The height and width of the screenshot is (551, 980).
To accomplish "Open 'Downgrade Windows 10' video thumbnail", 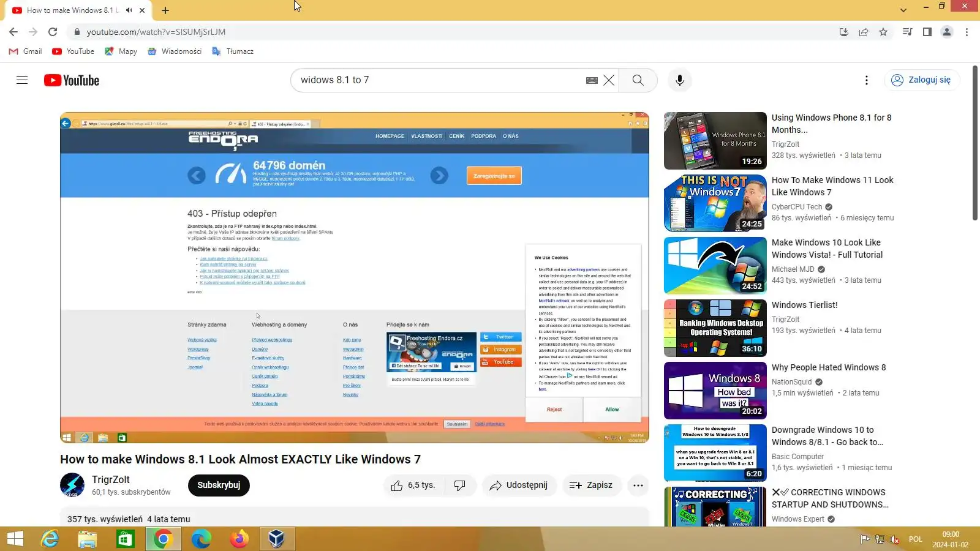I will coord(715,453).
